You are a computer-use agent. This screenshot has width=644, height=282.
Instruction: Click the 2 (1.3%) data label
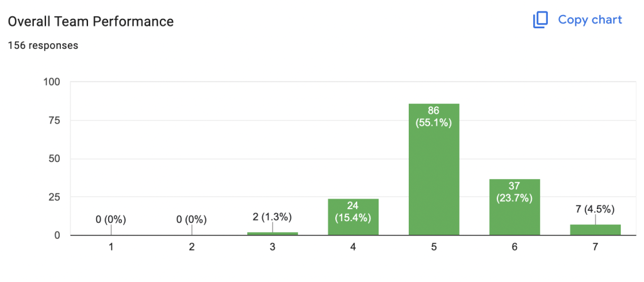273,217
